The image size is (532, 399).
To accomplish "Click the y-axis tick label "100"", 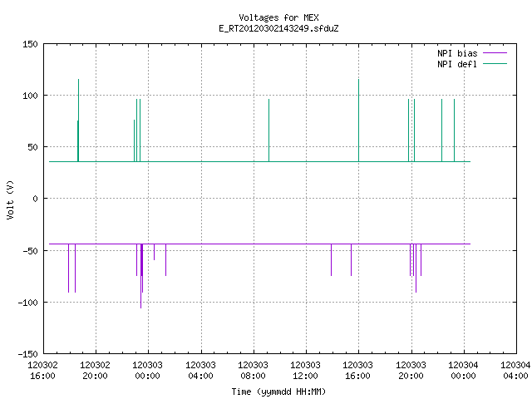I will coord(30,96).
